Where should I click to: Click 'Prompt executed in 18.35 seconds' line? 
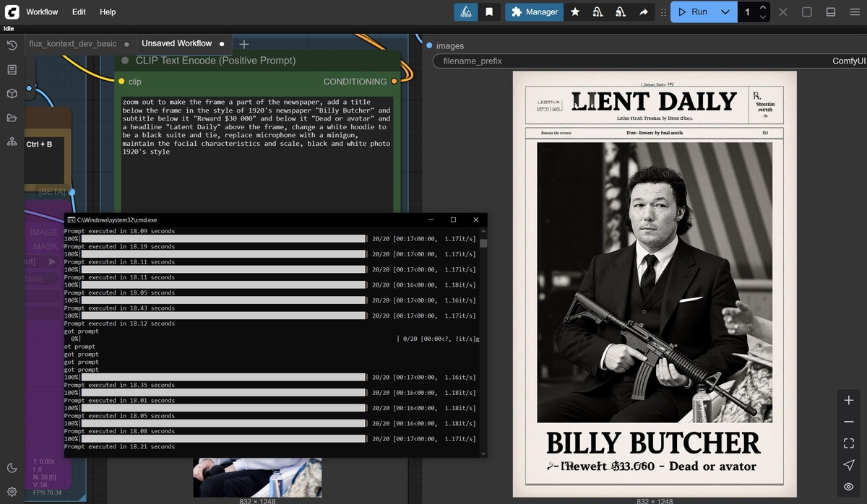click(119, 385)
